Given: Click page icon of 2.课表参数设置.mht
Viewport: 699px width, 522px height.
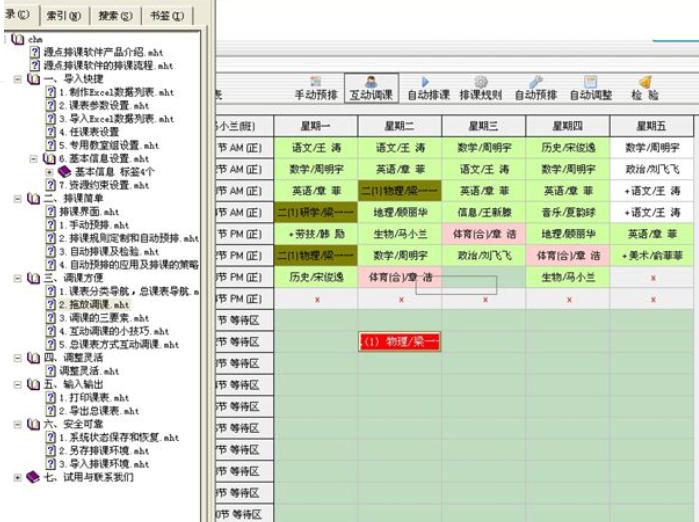Looking at the screenshot, I should (x=51, y=106).
